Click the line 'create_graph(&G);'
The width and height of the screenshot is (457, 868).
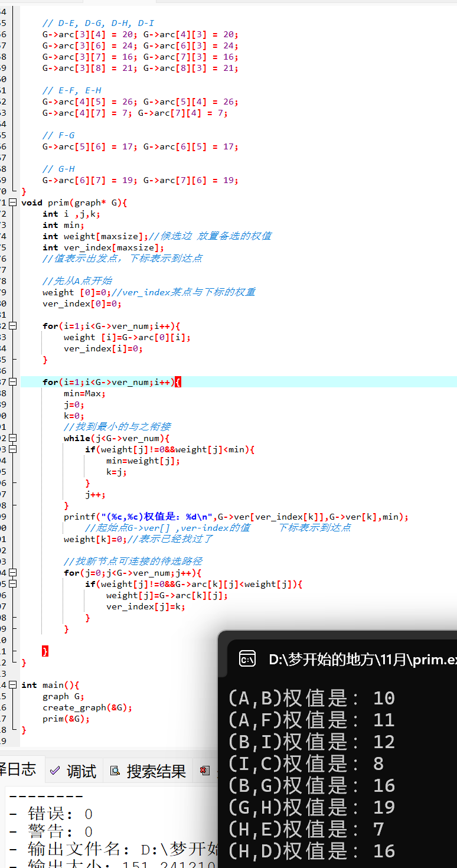tap(87, 707)
